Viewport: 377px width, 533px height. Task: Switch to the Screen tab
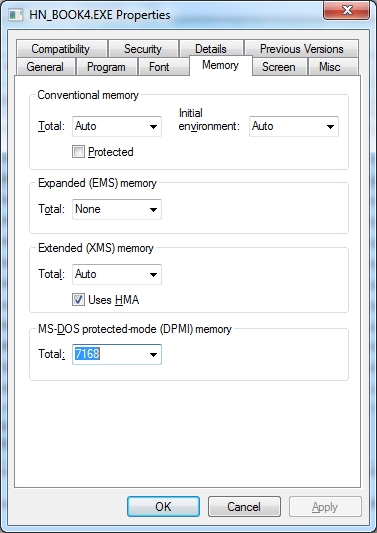click(279, 67)
